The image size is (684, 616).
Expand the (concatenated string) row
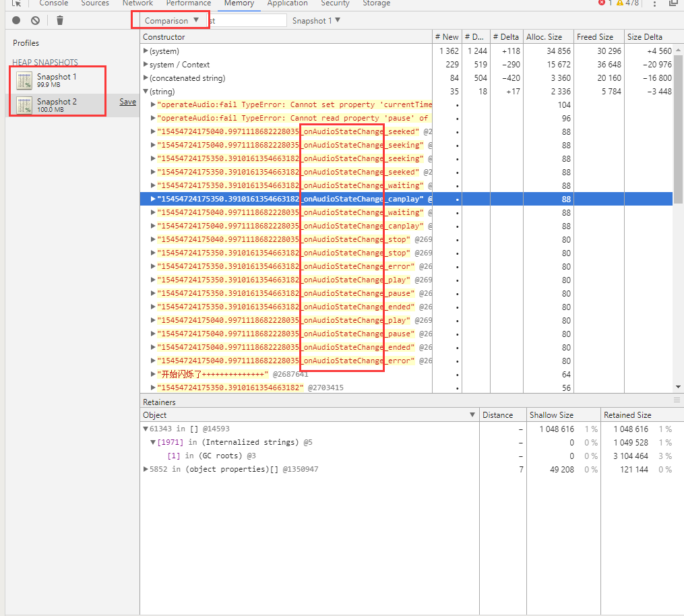(x=146, y=78)
